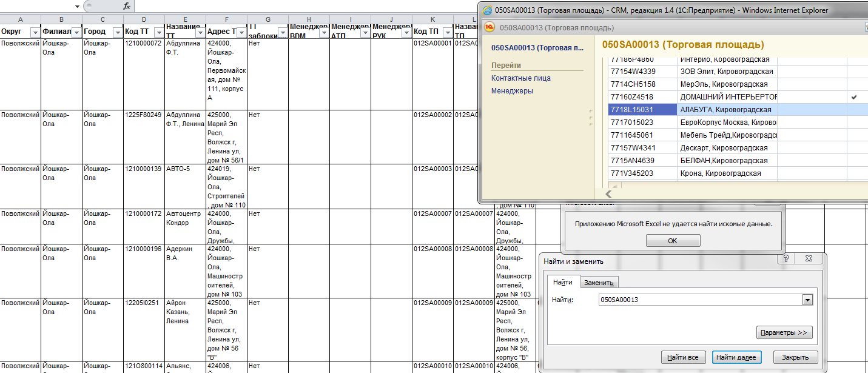
Task: Click the 012SA00009 cell in column K
Action: [x=432, y=329]
